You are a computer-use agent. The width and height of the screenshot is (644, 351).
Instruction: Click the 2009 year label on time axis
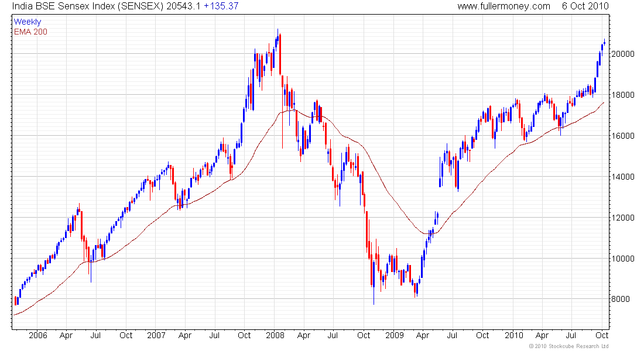pos(394,335)
